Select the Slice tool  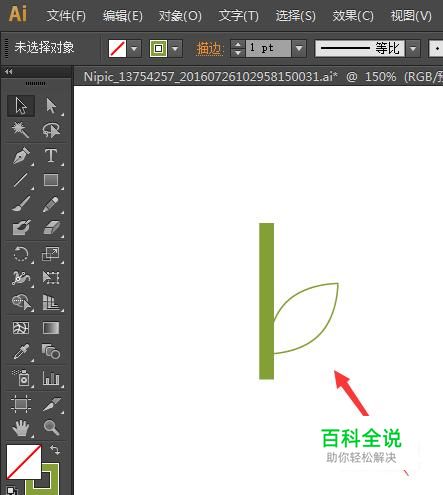point(51,404)
